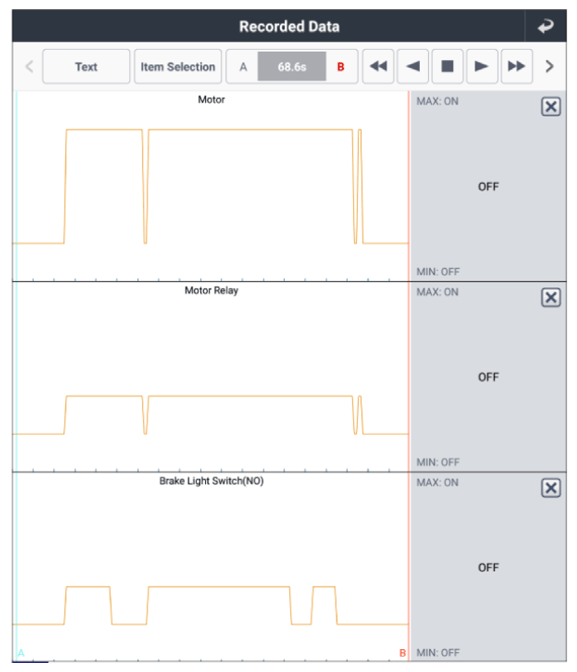Remove the Brake Light Switch graph

(551, 488)
